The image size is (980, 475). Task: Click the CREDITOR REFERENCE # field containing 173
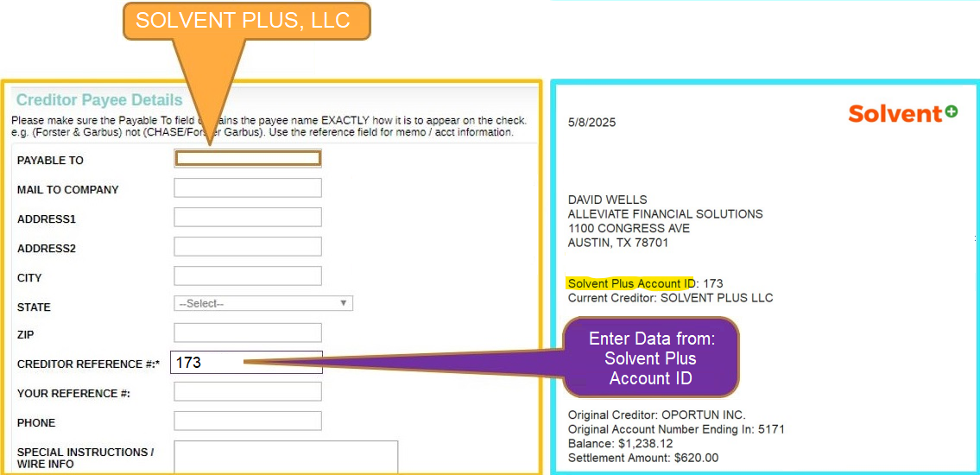246,363
